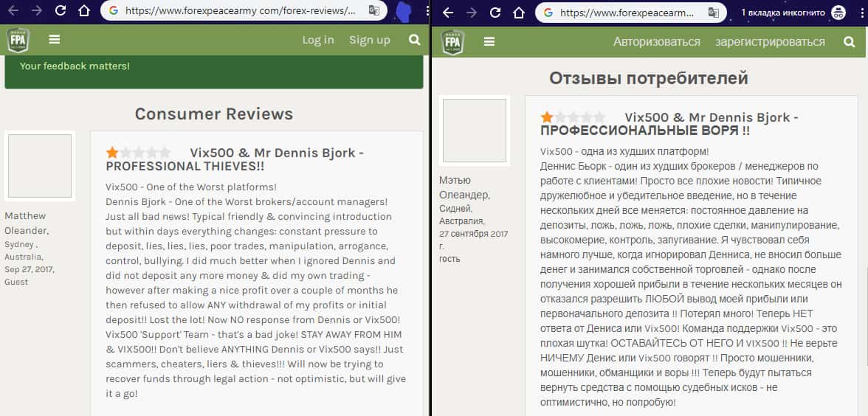Image resolution: width=868 pixels, height=416 pixels.
Task: Click the search magnifier on English page
Action: [414, 40]
